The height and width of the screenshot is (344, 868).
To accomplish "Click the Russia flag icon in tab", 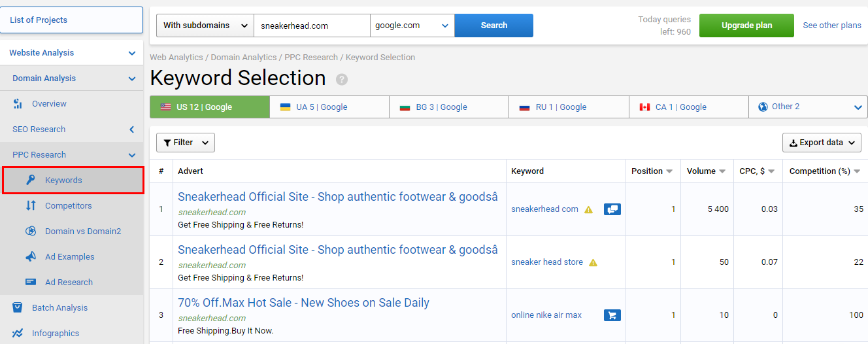I will click(x=524, y=107).
